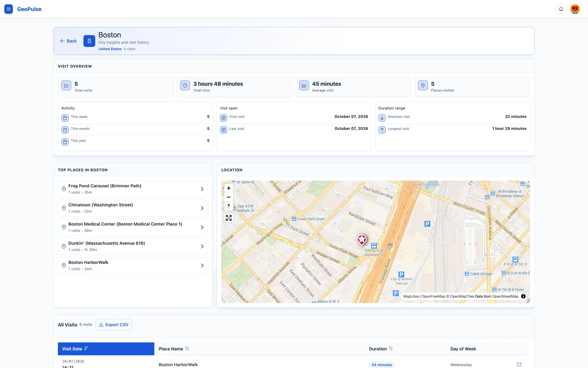Click the Average visit bar chart icon
588x368 pixels.
304,85
